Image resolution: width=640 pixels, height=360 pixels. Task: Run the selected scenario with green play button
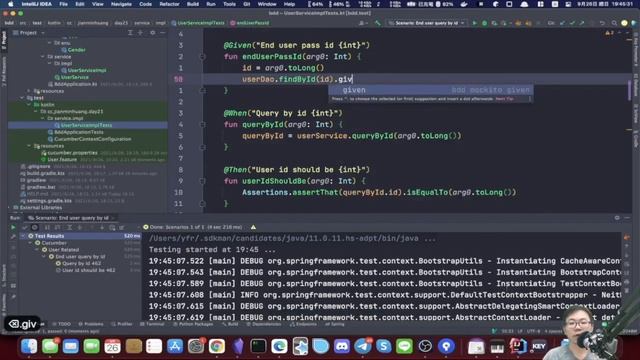(474, 23)
